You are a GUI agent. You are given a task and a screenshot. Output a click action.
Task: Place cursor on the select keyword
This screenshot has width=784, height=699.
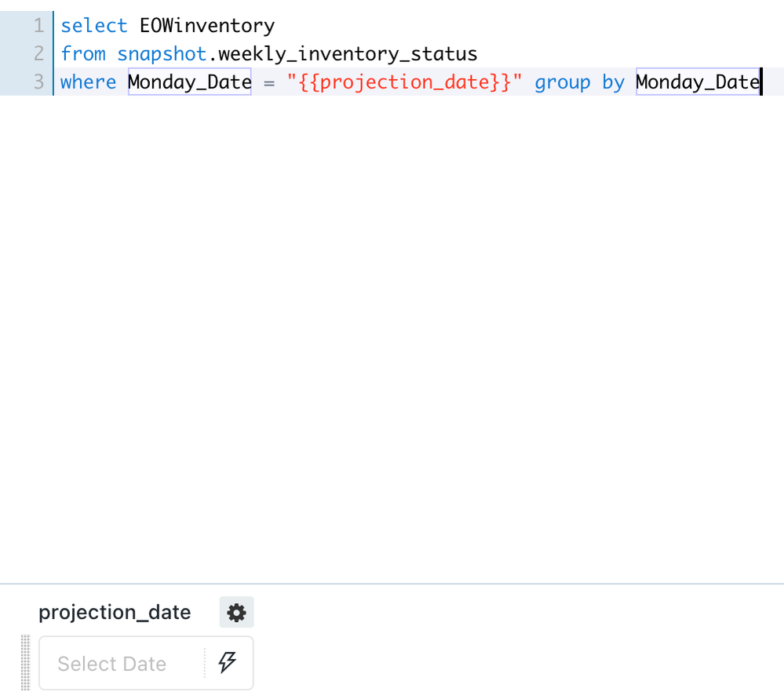pos(93,26)
